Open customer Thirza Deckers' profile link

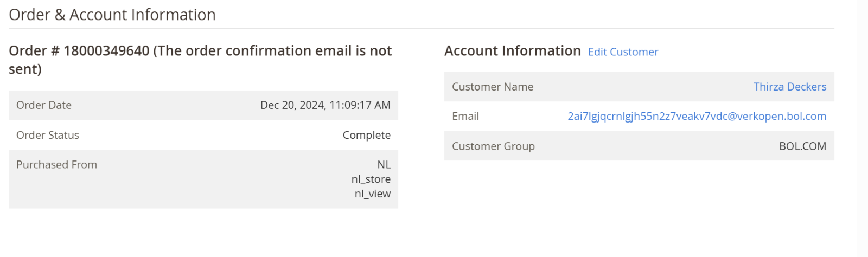click(x=789, y=87)
